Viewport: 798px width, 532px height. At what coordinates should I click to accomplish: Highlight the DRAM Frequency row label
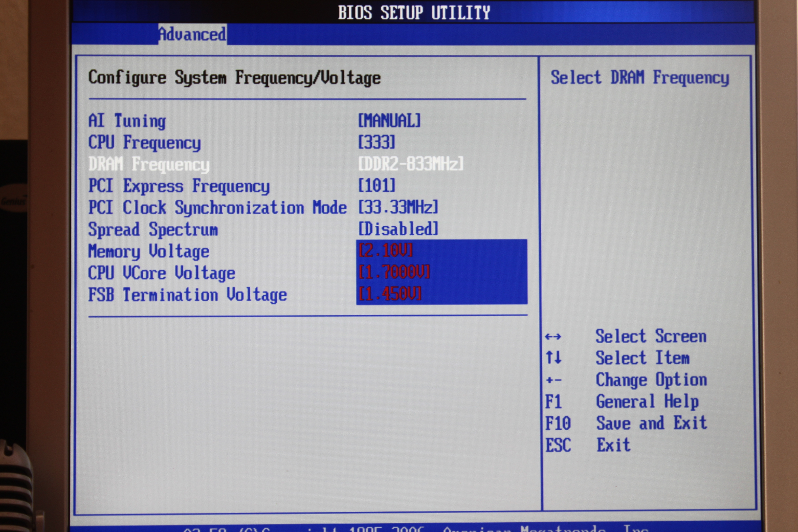pyautogui.click(x=149, y=164)
